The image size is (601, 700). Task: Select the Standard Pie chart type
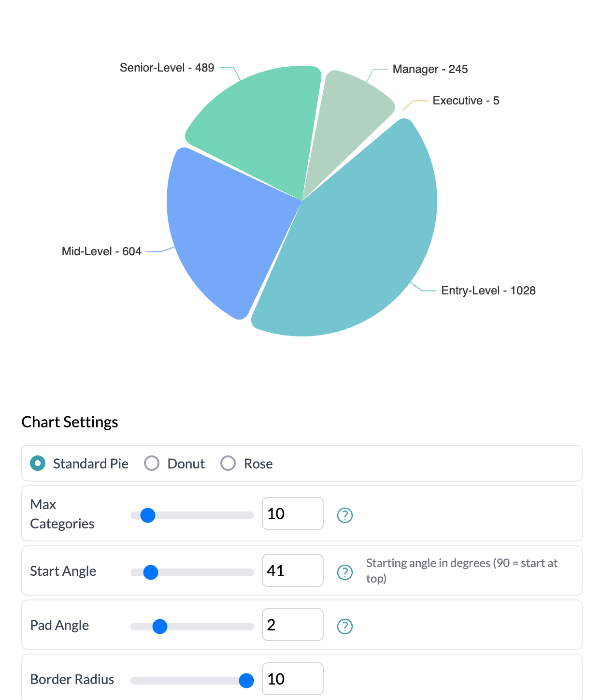point(37,463)
